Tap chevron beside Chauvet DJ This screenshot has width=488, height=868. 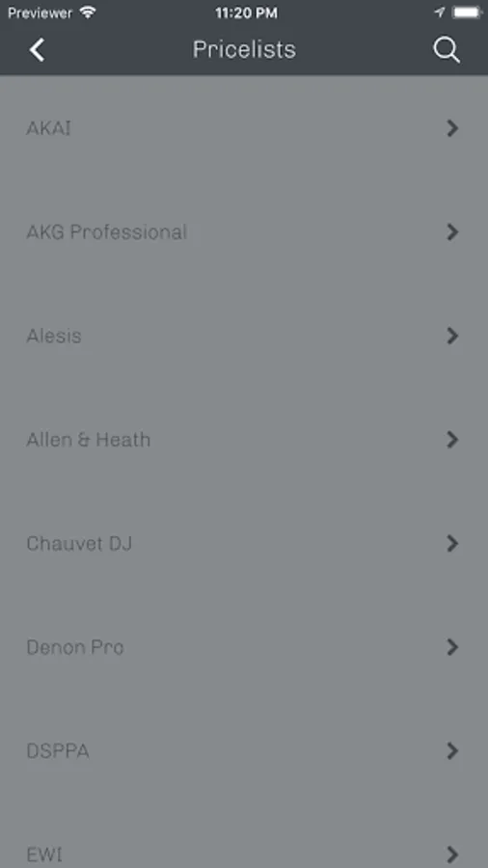[452, 543]
